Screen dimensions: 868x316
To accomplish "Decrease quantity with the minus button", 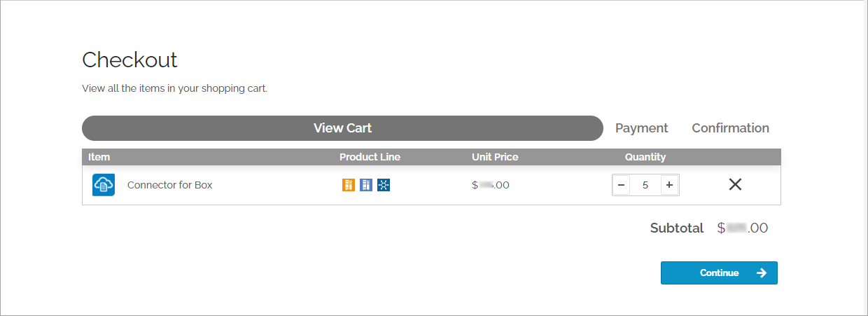I will pyautogui.click(x=621, y=185).
